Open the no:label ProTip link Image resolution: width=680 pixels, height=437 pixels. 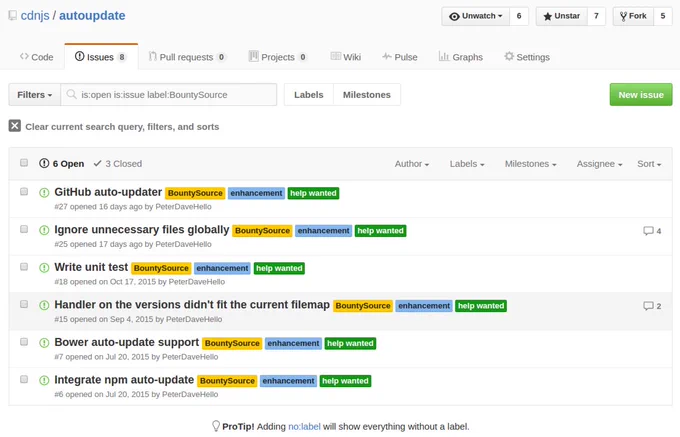304,427
